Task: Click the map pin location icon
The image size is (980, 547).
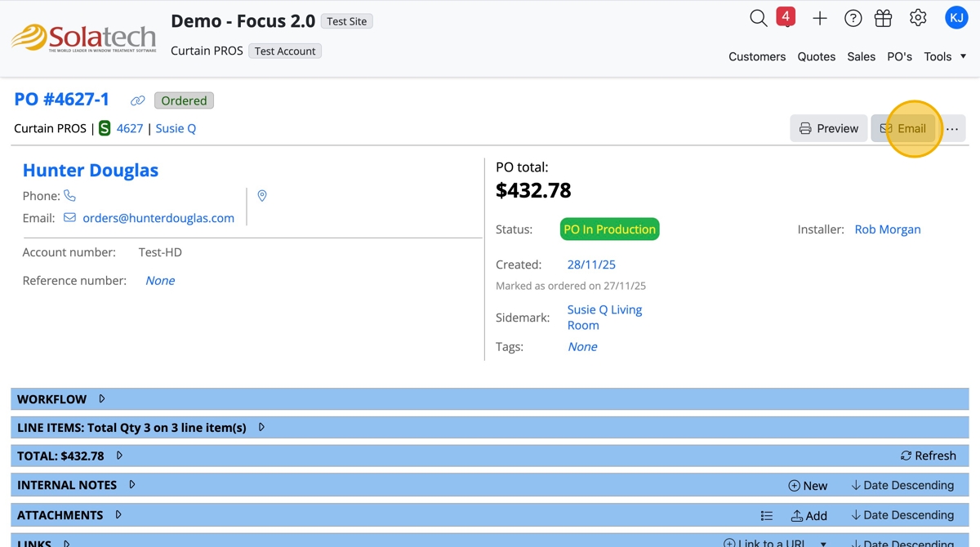Action: (x=262, y=196)
